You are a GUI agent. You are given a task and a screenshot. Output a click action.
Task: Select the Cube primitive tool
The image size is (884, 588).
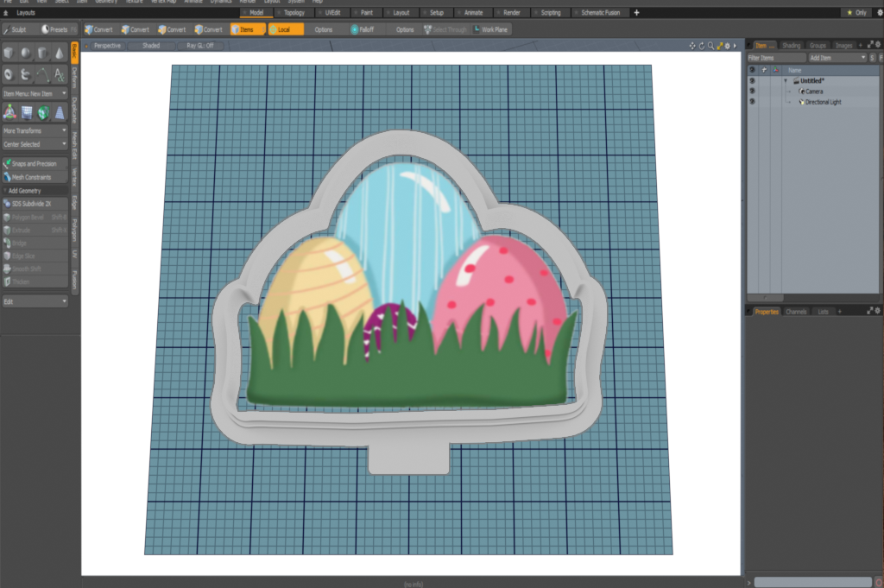(9, 54)
